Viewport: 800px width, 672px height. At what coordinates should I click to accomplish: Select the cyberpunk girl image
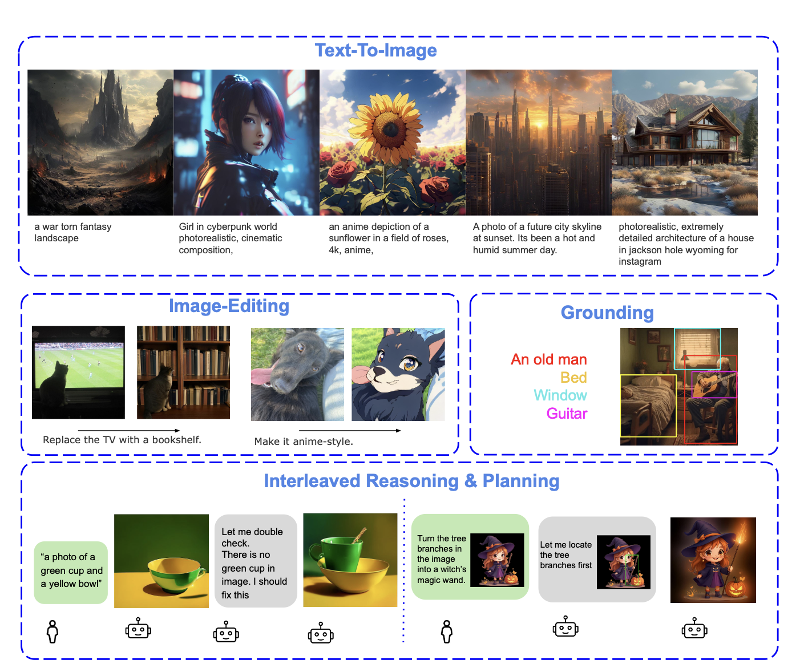[247, 142]
